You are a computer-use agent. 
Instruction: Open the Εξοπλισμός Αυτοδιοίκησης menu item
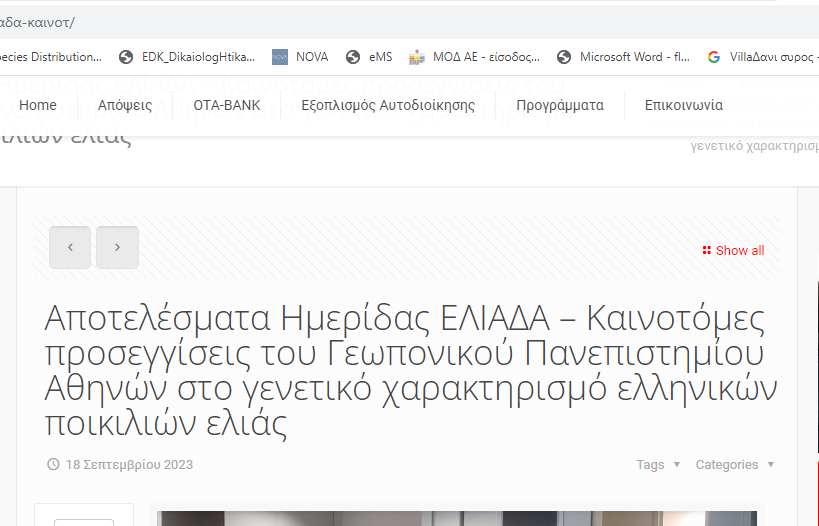coord(388,105)
